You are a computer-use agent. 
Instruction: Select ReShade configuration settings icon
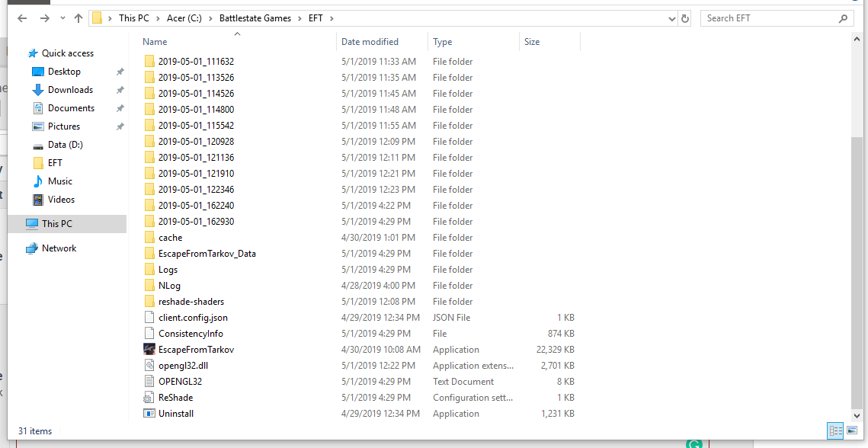[149, 398]
